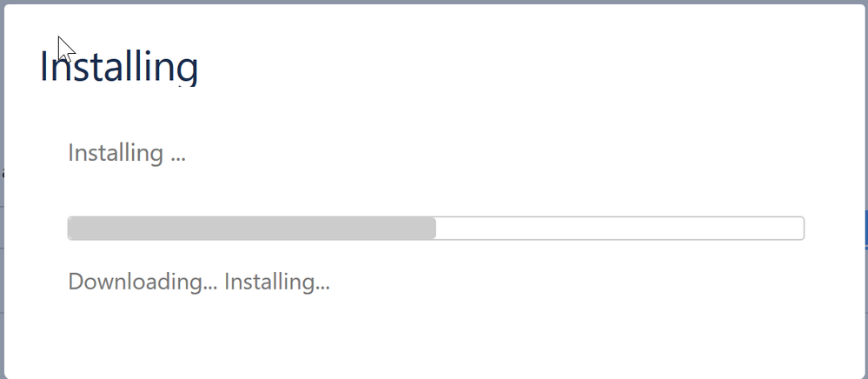Click the empty white portion of progress bar

point(620,229)
